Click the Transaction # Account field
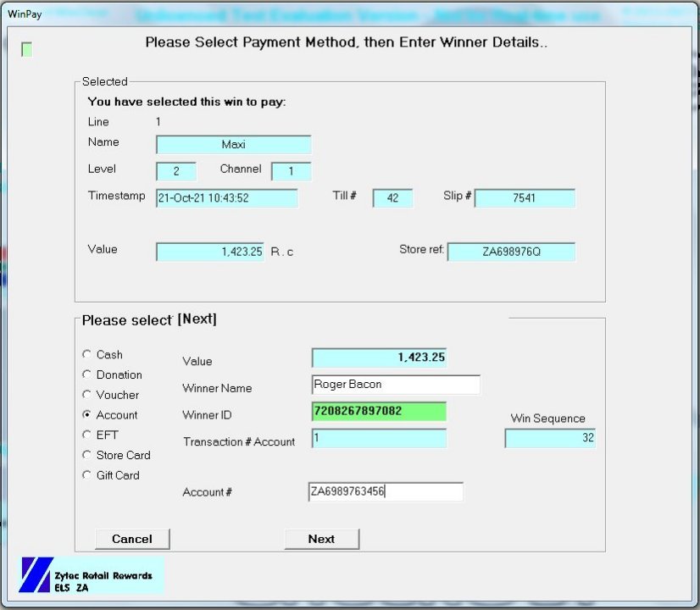The height and width of the screenshot is (610, 700). click(379, 439)
